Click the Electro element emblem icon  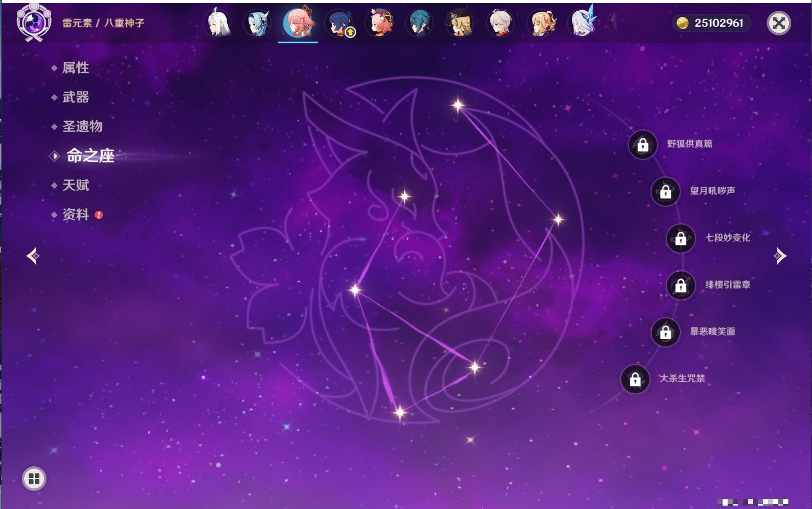tap(34, 22)
